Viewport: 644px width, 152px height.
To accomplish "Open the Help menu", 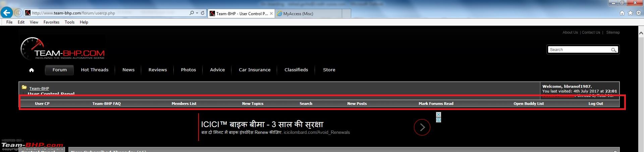I will (x=84, y=22).
